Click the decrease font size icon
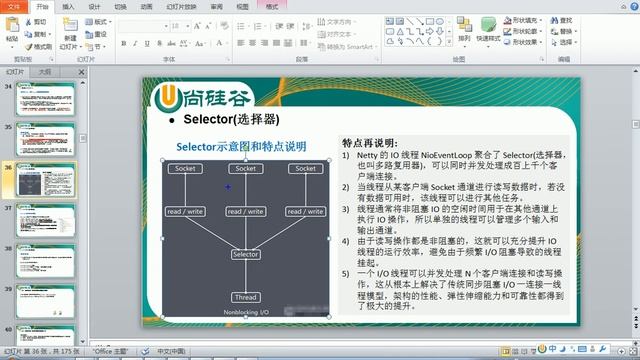 coord(208,26)
